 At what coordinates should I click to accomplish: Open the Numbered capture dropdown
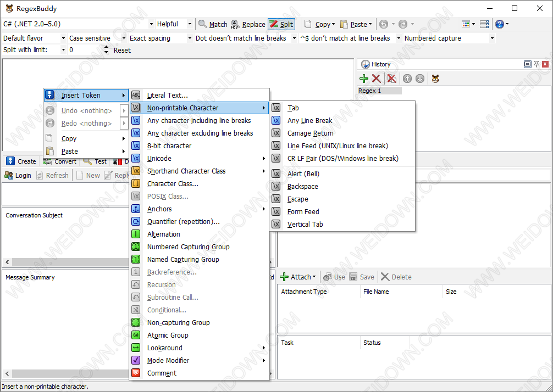492,38
